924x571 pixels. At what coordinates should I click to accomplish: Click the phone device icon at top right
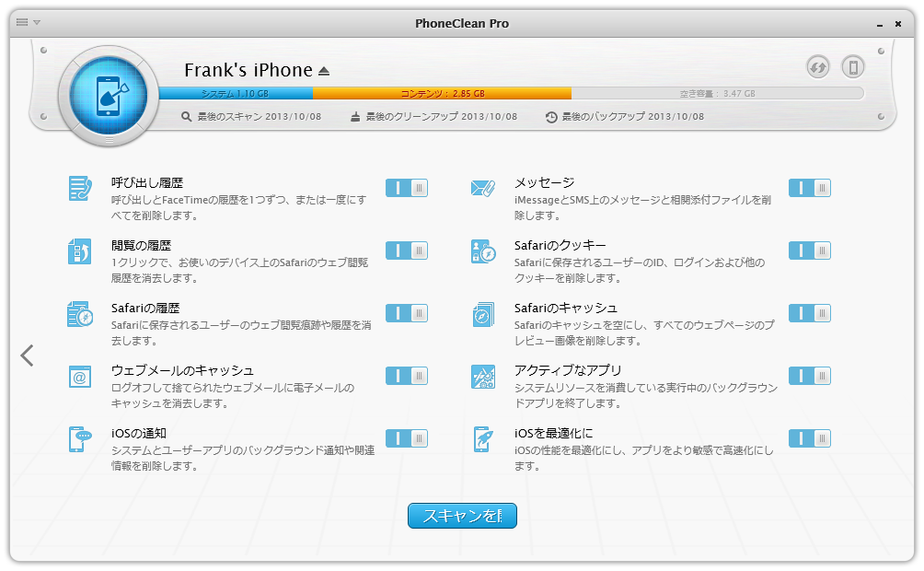pos(853,66)
